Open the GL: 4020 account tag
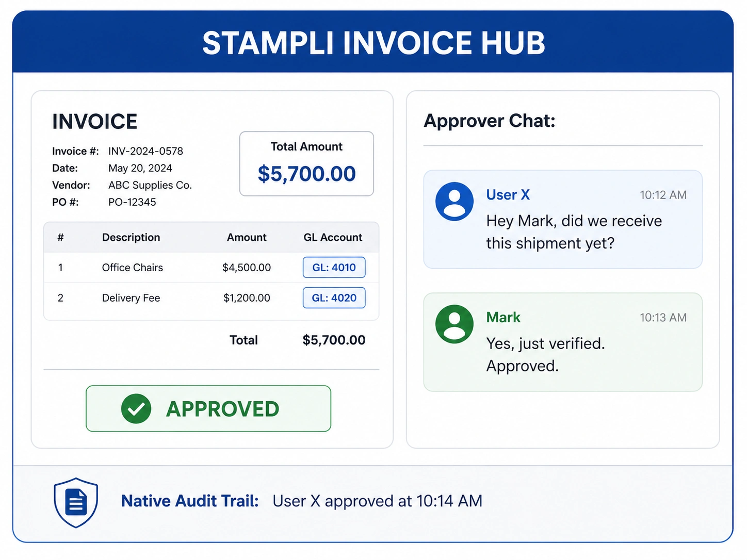Screen dimensions: 747x560 (334, 298)
